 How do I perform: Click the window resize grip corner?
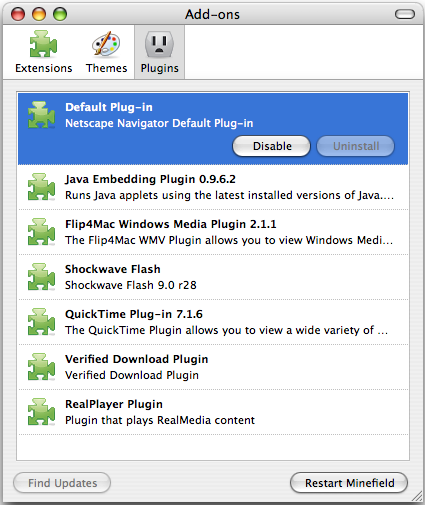point(417,496)
